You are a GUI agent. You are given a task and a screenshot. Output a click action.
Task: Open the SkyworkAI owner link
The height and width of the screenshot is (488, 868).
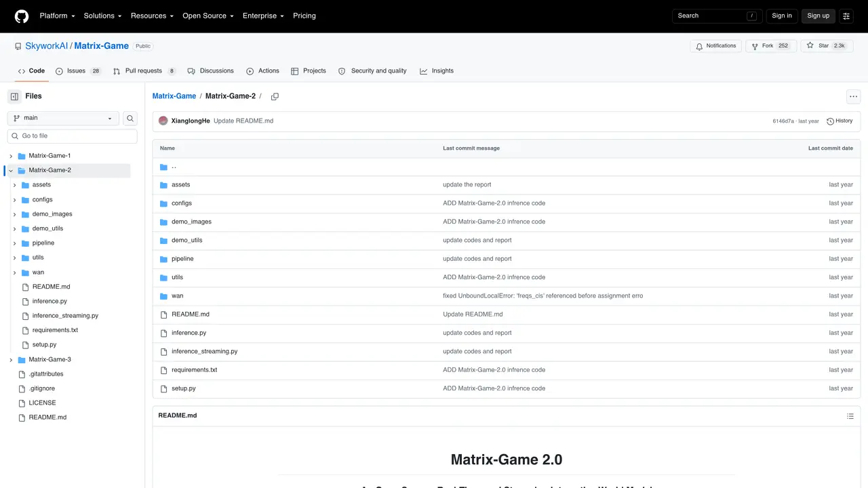[46, 46]
